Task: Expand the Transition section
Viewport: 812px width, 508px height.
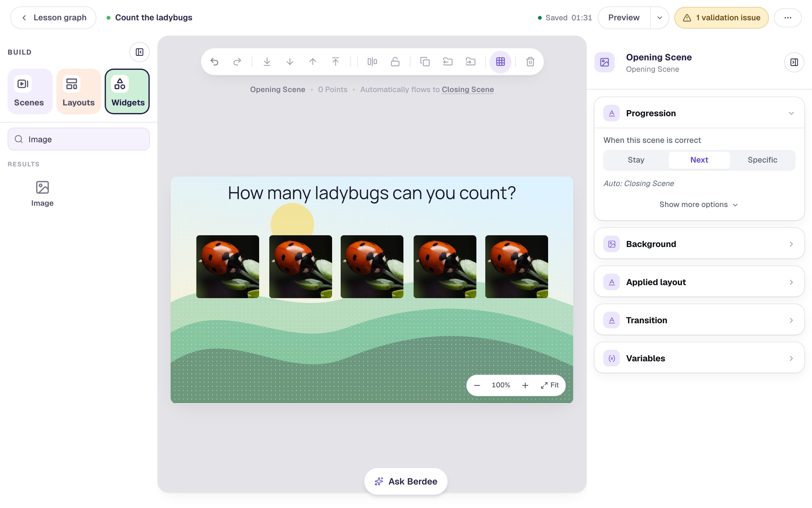Action: (x=699, y=320)
